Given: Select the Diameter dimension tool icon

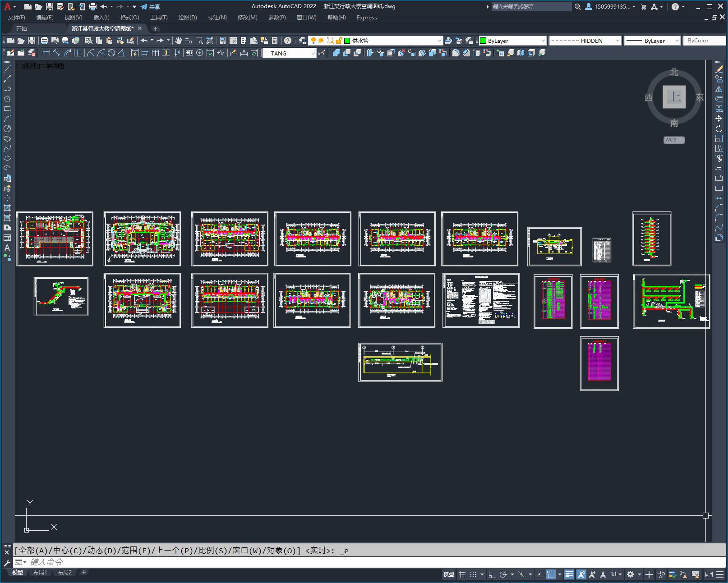Looking at the screenshot, I should tap(111, 53).
